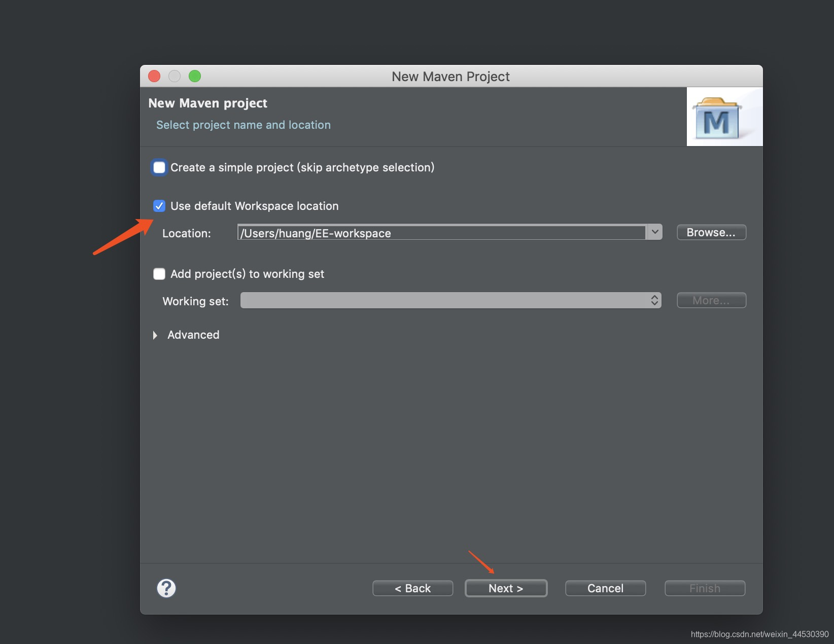834x644 pixels.
Task: Open the help question mark icon
Action: 166,588
